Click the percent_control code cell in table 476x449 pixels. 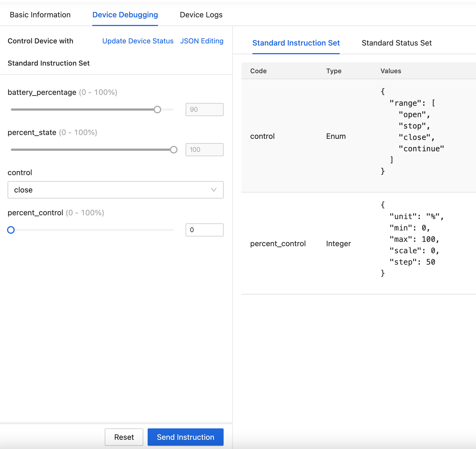click(278, 243)
